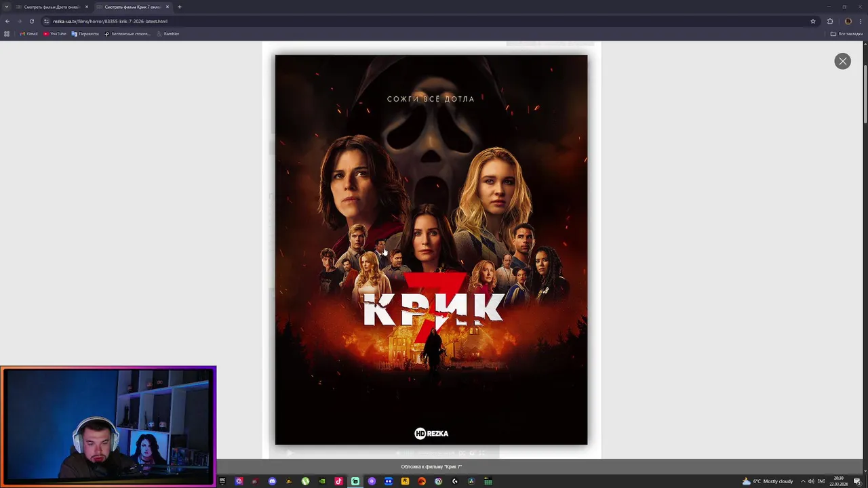Image resolution: width=868 pixels, height=488 pixels.
Task: Open DaVinci Resolve from the taskbar
Action: pos(471,481)
